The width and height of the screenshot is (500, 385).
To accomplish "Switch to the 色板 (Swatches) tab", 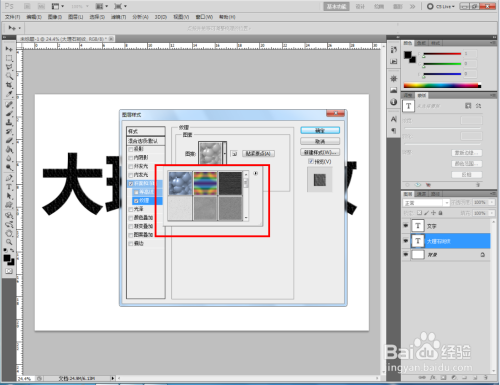I will pos(422,43).
